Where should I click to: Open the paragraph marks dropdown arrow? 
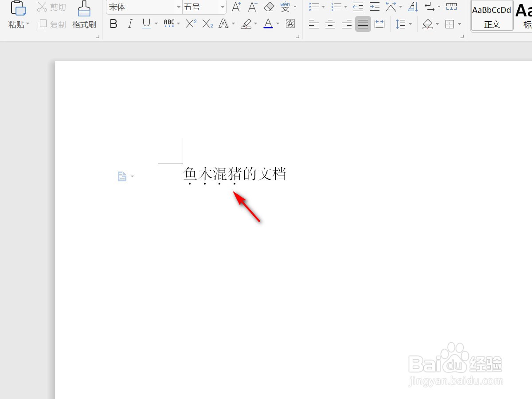439,7
